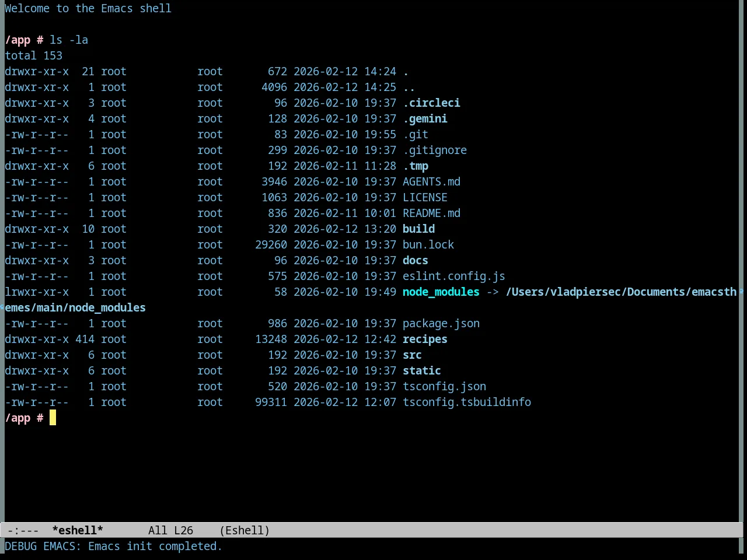Screen dimensions: 747x560
Task: Click the timestamp 19:55 of .git
Action: 380,134
